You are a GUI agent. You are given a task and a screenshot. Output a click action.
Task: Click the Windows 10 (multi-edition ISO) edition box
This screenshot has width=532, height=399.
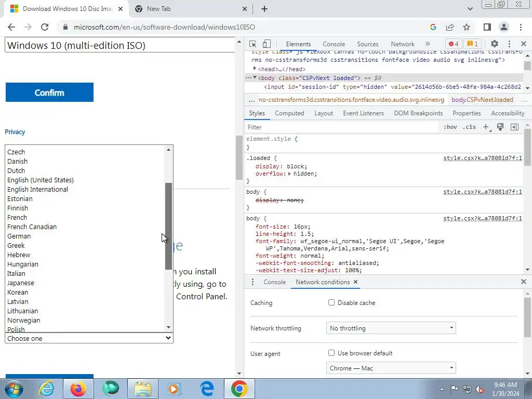(120, 45)
